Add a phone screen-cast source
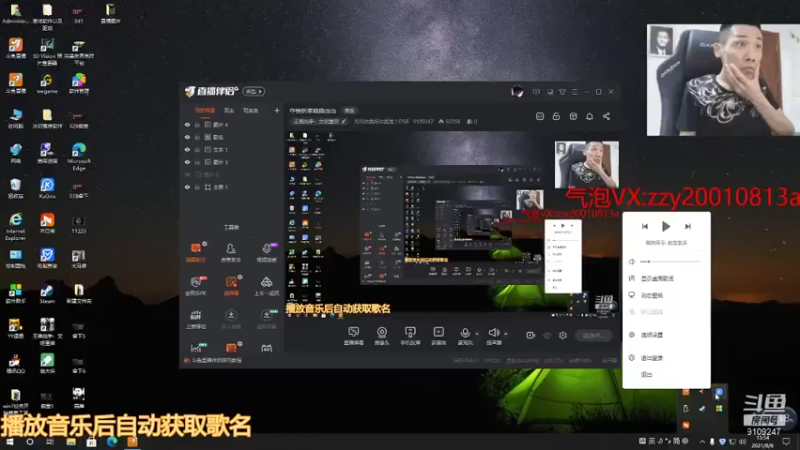 pyautogui.click(x=410, y=336)
